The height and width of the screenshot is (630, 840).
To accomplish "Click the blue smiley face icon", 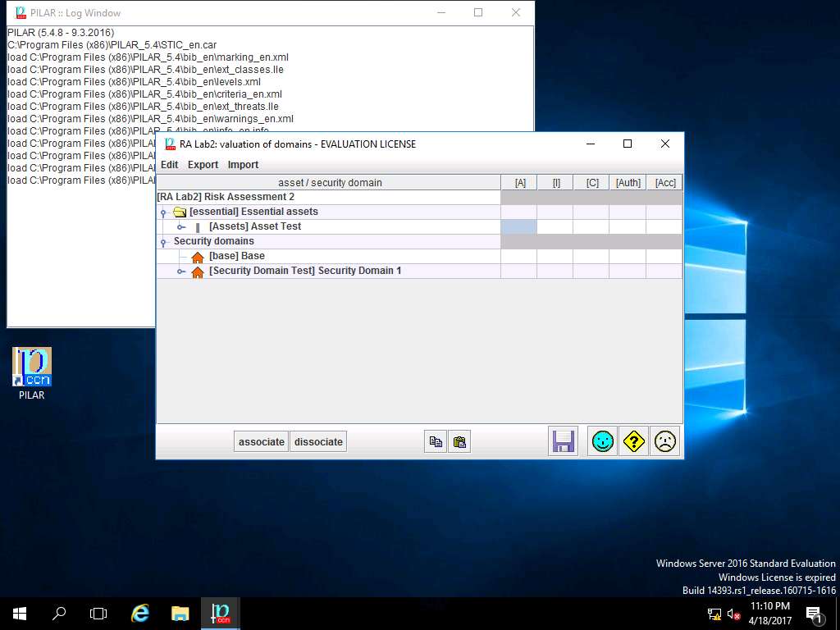I will [603, 441].
